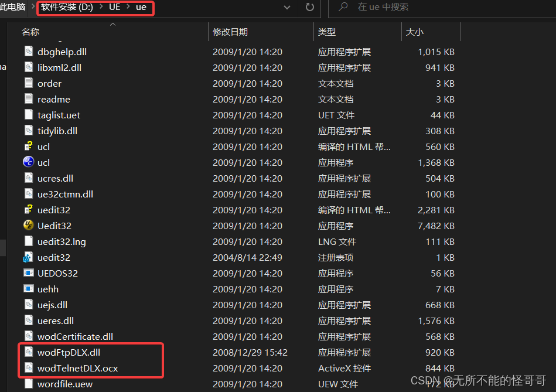The height and width of the screenshot is (392, 556).
Task: Select the wodFtpDLX.dll file name
Action: click(69, 352)
